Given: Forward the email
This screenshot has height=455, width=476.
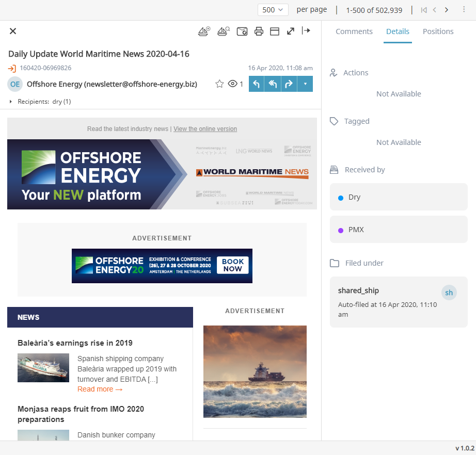Looking at the screenshot, I should point(289,84).
